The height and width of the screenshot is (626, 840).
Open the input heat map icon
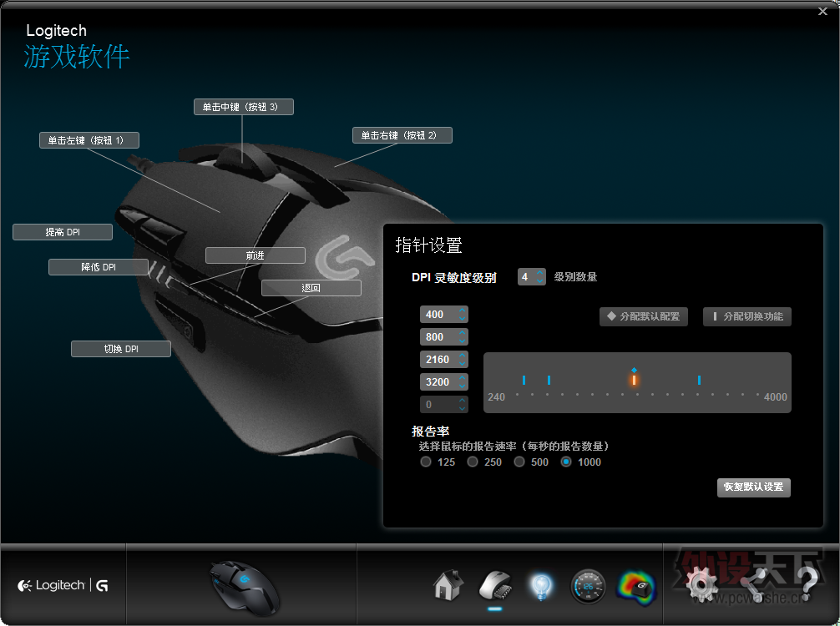(636, 588)
